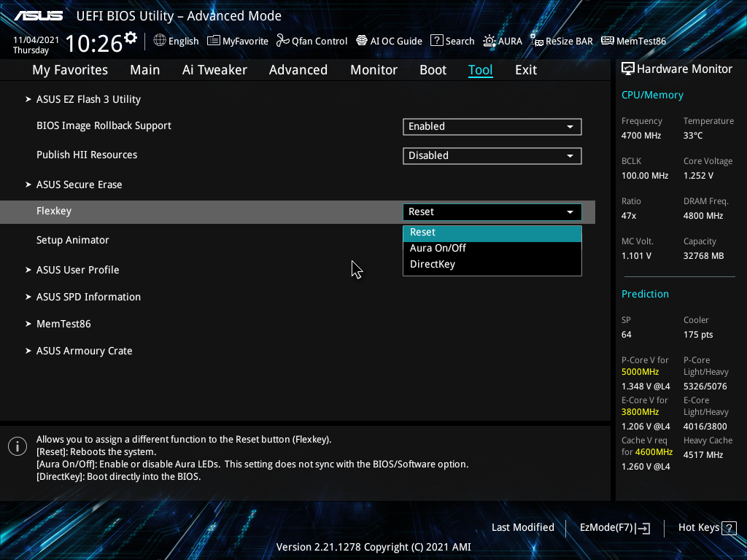Click the Qfan Control fan icon
The image size is (747, 560).
pos(283,41)
